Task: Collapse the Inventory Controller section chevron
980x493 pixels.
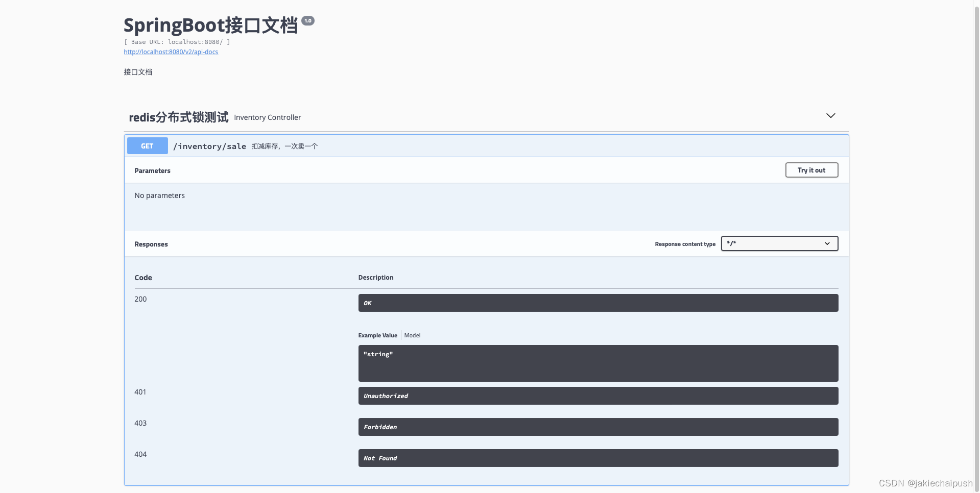Action: tap(830, 116)
